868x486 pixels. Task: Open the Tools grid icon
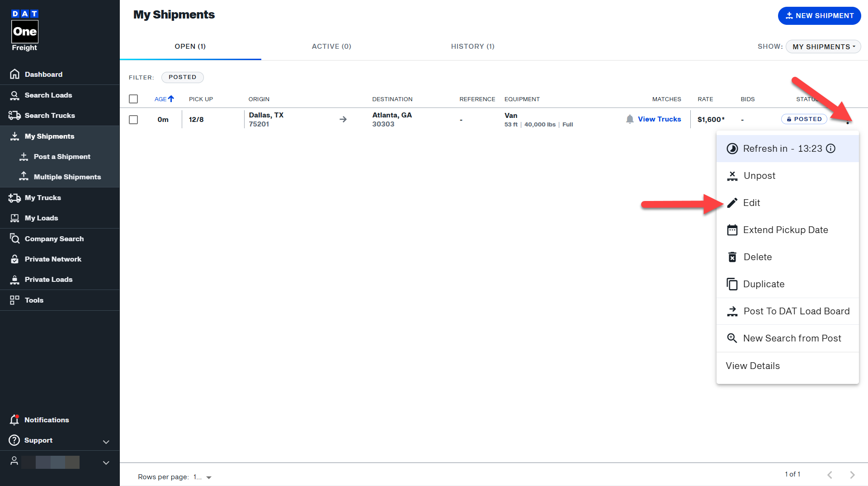[14, 300]
